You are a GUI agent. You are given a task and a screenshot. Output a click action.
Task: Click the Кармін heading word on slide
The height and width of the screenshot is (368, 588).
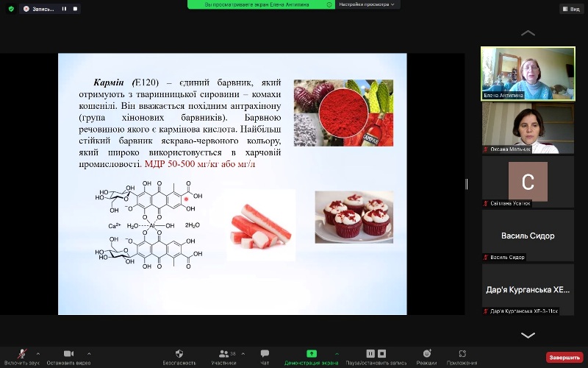click(x=109, y=82)
